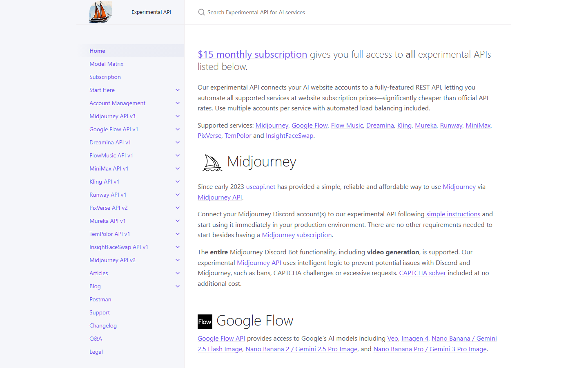Expand the Google Flow API v1 chevron

coord(178,129)
